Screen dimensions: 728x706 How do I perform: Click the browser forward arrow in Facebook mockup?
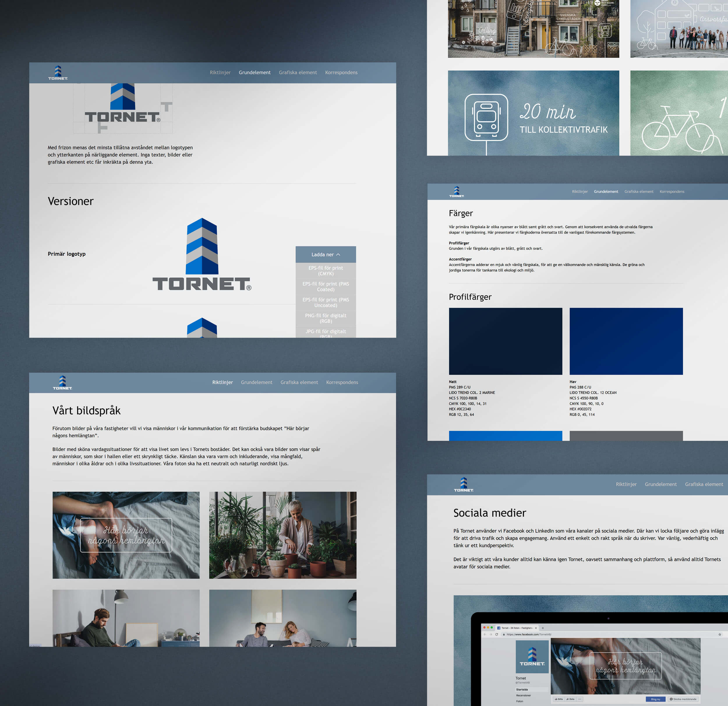pyautogui.click(x=491, y=634)
